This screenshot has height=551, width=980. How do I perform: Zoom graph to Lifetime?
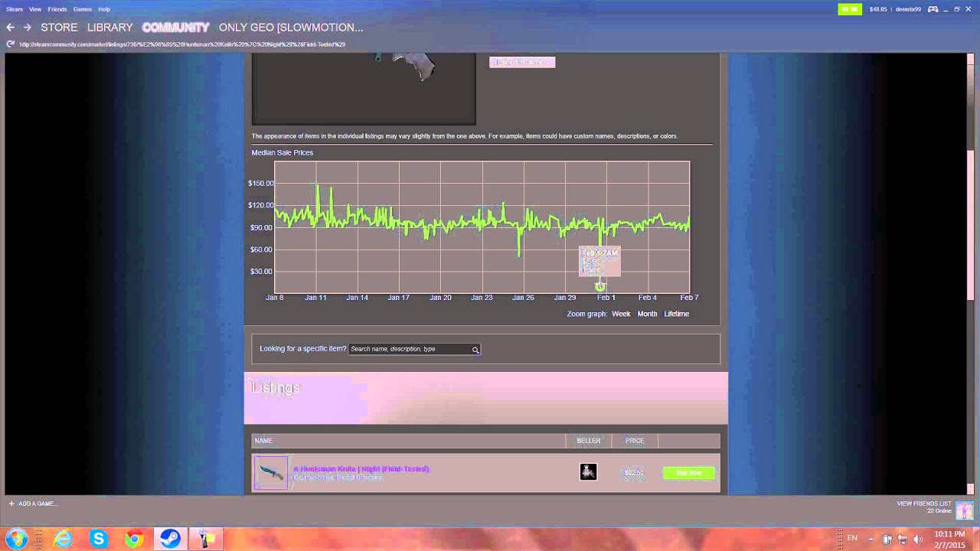click(x=676, y=314)
